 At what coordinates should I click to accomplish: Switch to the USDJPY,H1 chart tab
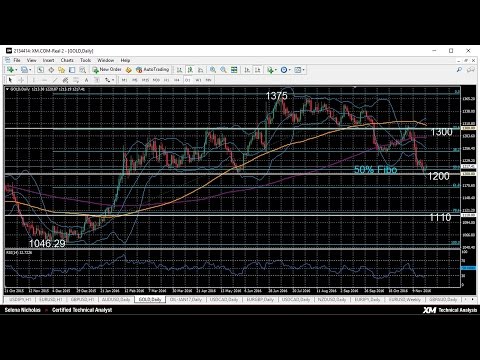[19, 299]
